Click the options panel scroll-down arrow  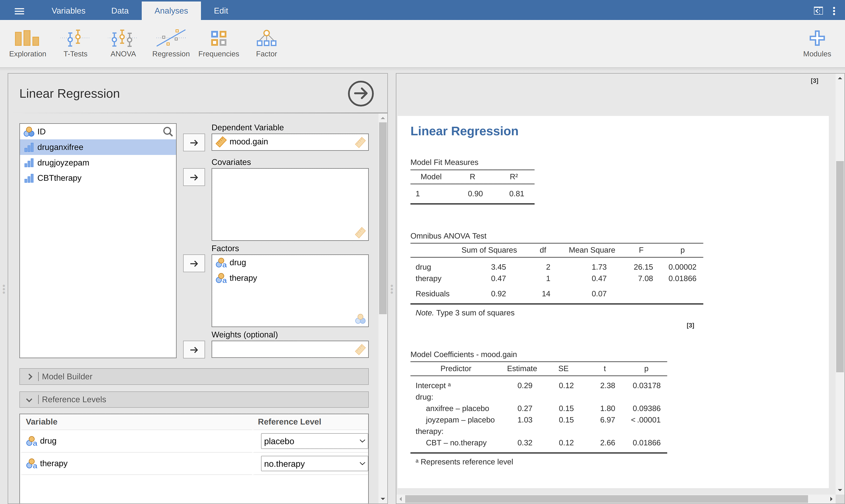(x=383, y=499)
